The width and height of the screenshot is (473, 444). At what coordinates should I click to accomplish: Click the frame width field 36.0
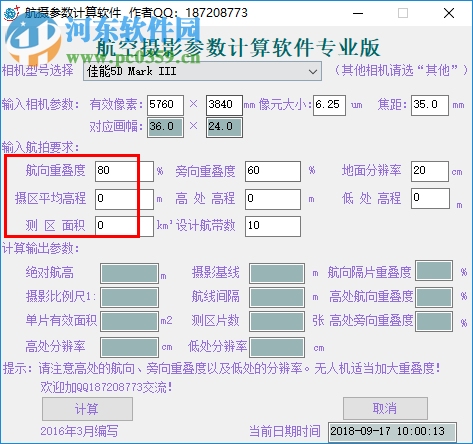pyautogui.click(x=165, y=127)
